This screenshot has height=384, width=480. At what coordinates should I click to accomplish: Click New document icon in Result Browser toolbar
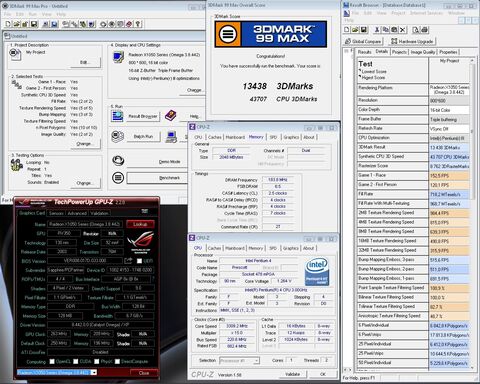(x=347, y=30)
